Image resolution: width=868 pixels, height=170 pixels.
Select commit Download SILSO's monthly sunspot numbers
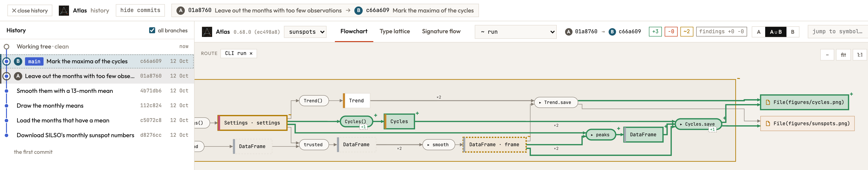[97, 135]
